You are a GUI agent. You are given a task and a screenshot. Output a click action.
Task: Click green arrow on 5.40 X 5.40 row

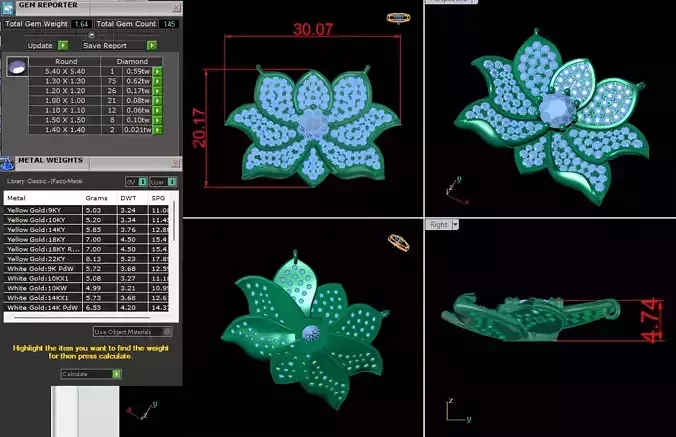click(x=157, y=72)
